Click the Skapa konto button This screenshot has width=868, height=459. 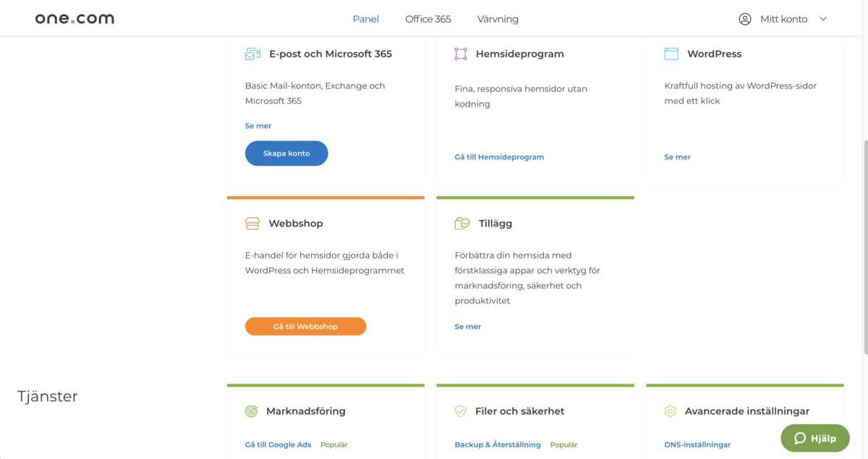[x=286, y=153]
